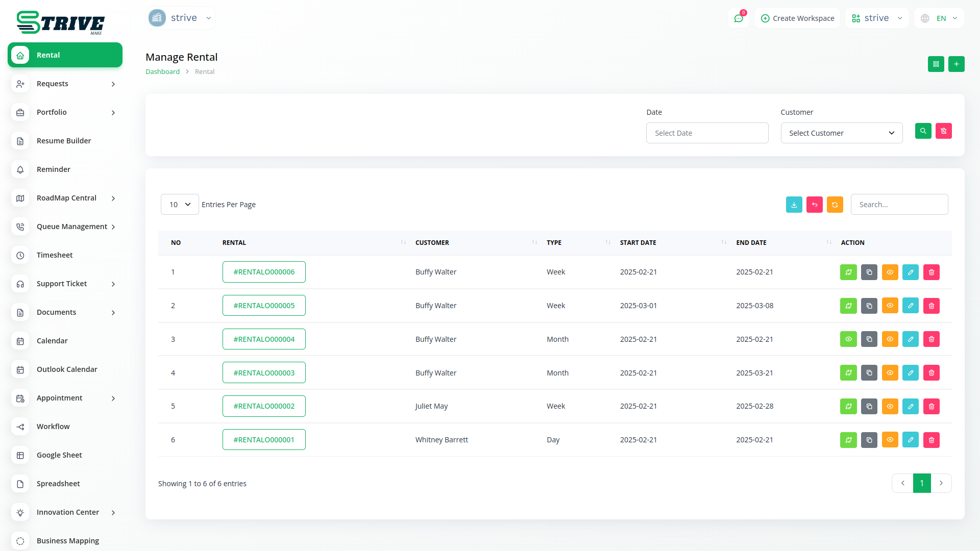
Task: Click the grid view icon button
Action: (x=936, y=64)
